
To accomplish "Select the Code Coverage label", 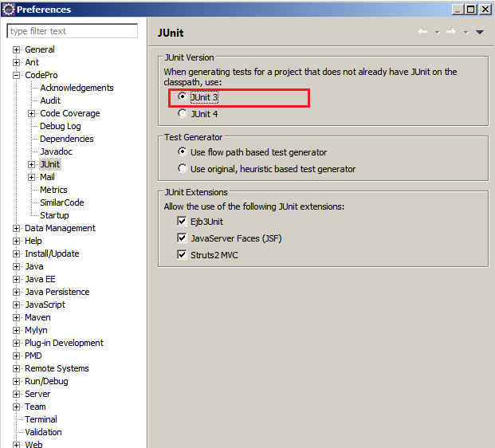I will click(70, 113).
